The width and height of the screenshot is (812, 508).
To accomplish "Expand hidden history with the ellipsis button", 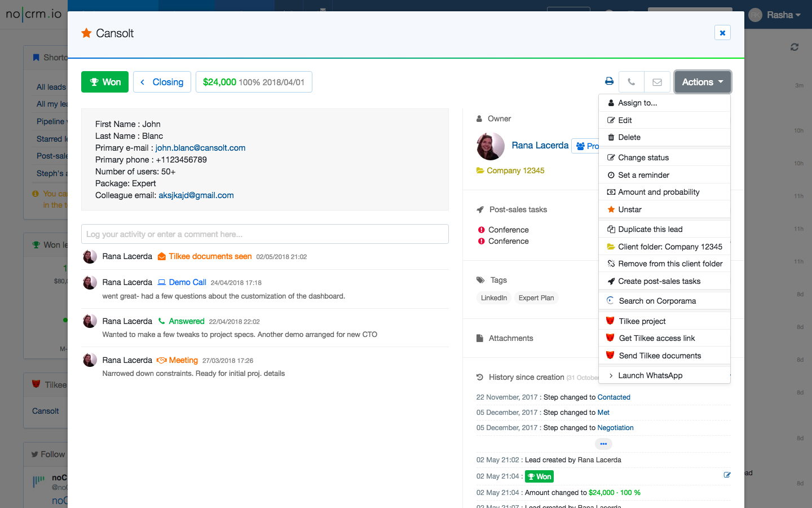I will point(603,444).
